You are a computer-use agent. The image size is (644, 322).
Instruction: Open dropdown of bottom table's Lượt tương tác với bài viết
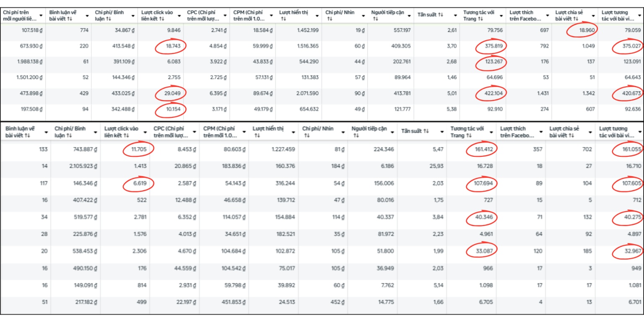[x=639, y=132]
